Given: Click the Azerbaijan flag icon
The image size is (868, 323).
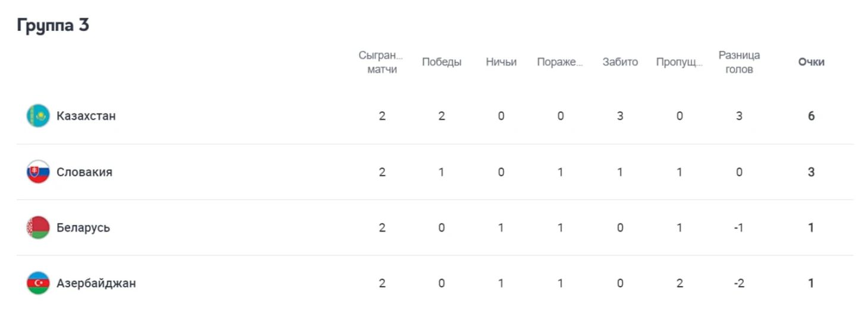Looking at the screenshot, I should pyautogui.click(x=38, y=283).
